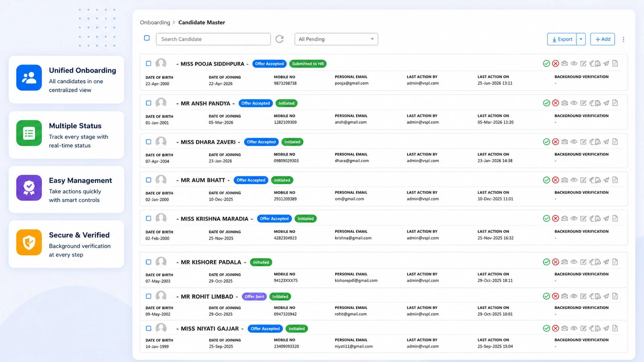Tick the Niyati Gajjar checkbox
Screen dimensions: 644x362
coord(149,328)
